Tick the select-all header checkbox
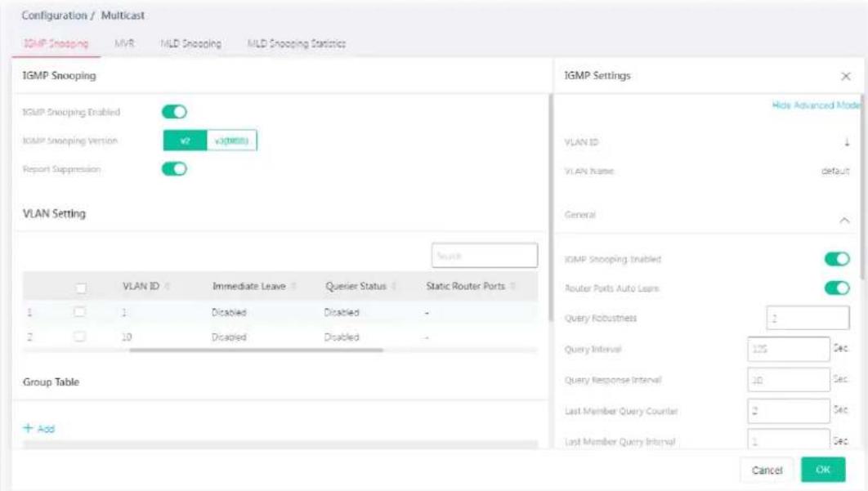The image size is (868, 491). tap(81, 288)
